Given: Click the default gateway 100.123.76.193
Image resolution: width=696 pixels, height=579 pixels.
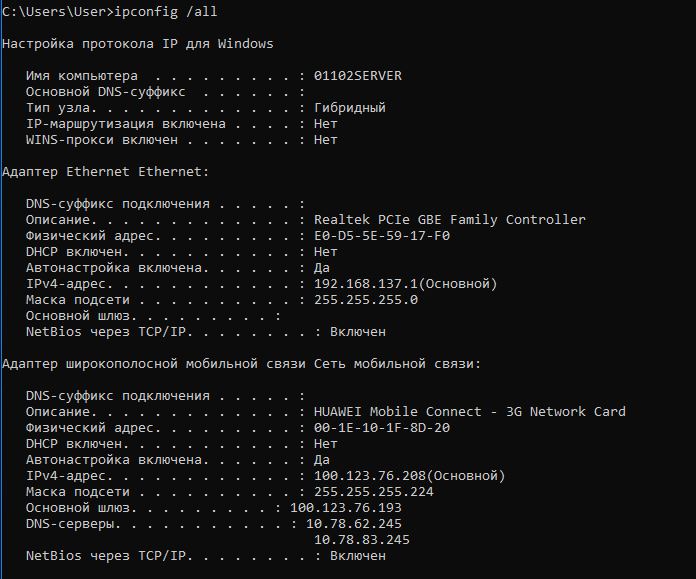Looking at the screenshot, I should (346, 508).
